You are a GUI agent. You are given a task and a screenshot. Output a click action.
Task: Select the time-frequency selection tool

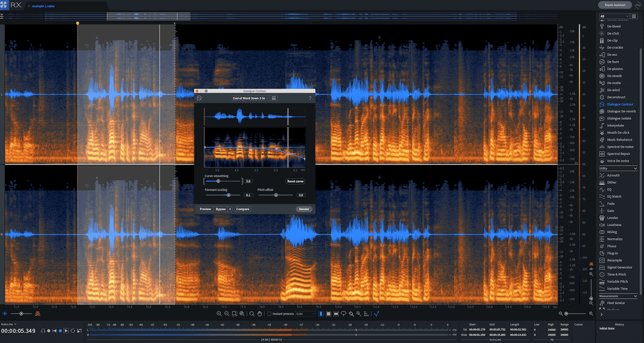(328, 314)
